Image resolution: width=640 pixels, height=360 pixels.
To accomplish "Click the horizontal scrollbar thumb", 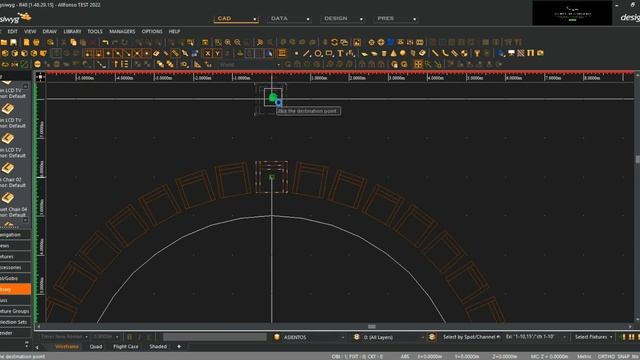I will tap(371, 327).
